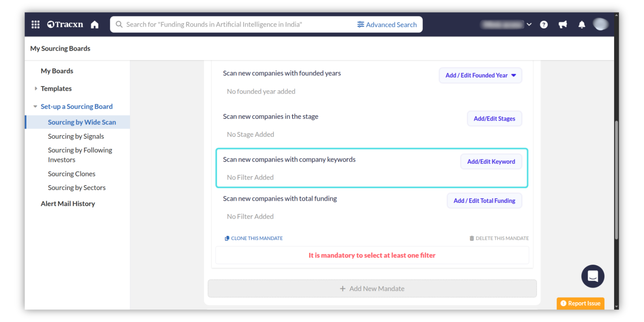
Task: Click the Add/Edit Keyword button
Action: (x=491, y=162)
